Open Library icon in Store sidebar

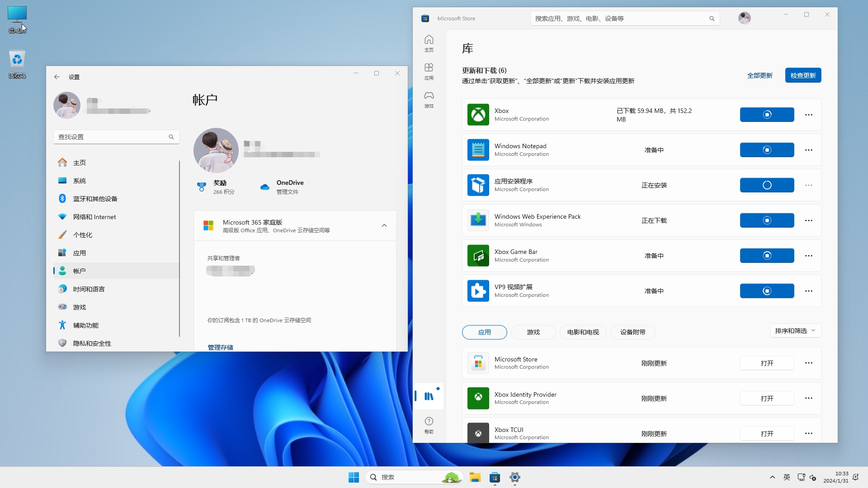pyautogui.click(x=429, y=396)
